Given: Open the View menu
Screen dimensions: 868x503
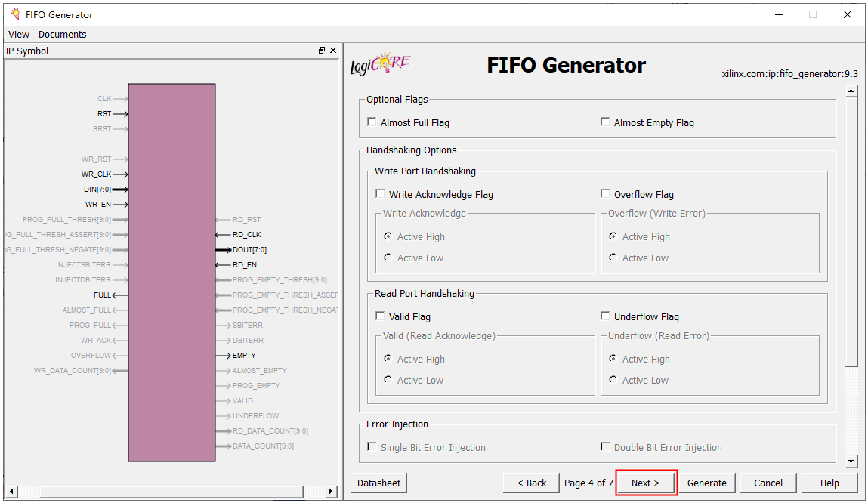Looking at the screenshot, I should [x=19, y=34].
